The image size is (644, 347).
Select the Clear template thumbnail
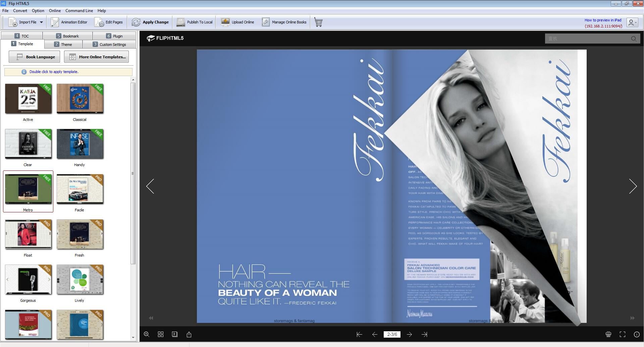28,144
